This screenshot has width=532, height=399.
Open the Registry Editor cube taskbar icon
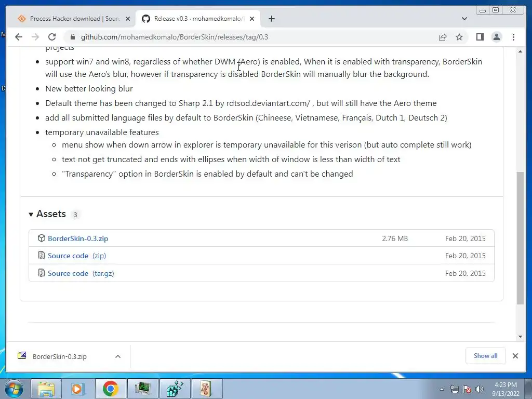[175, 389]
